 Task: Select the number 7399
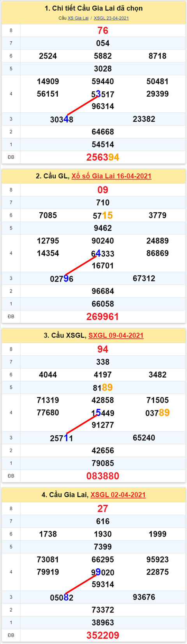pyautogui.click(x=103, y=547)
